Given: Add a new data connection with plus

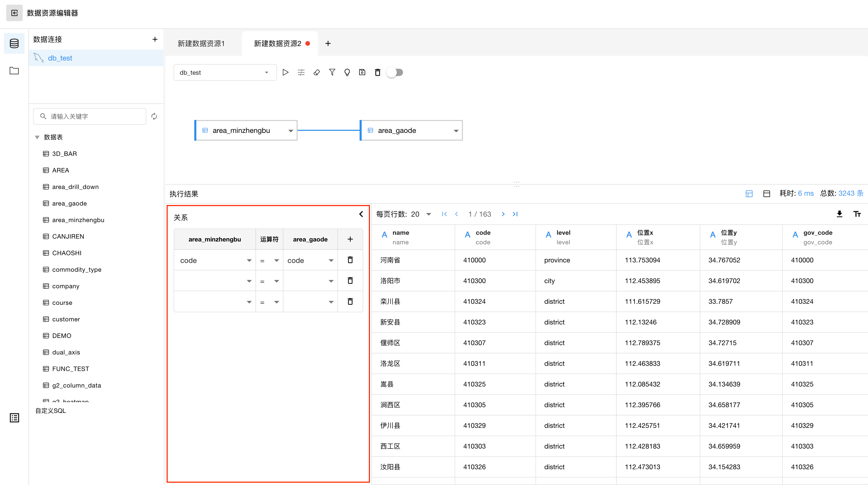Looking at the screenshot, I should coord(155,39).
